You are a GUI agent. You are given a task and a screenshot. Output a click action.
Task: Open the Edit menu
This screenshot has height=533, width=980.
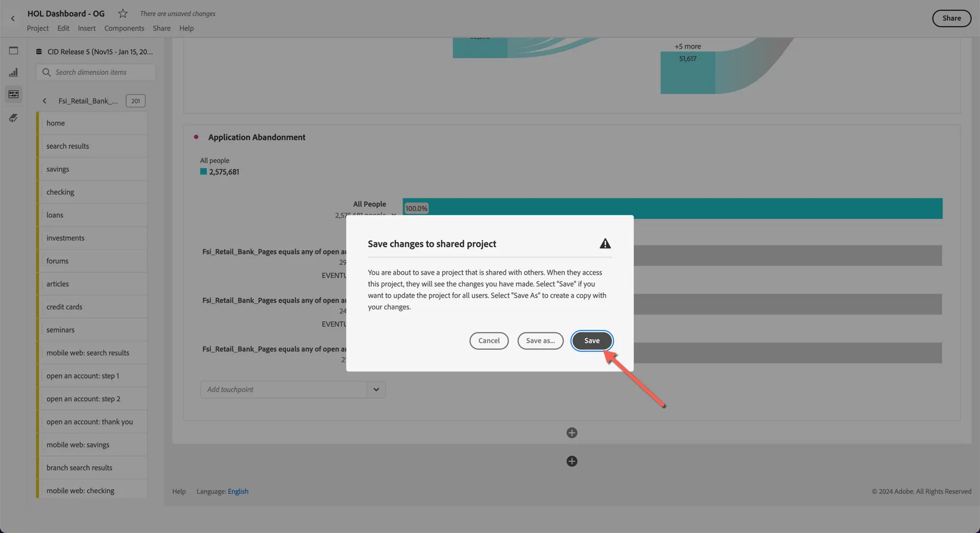pyautogui.click(x=63, y=28)
